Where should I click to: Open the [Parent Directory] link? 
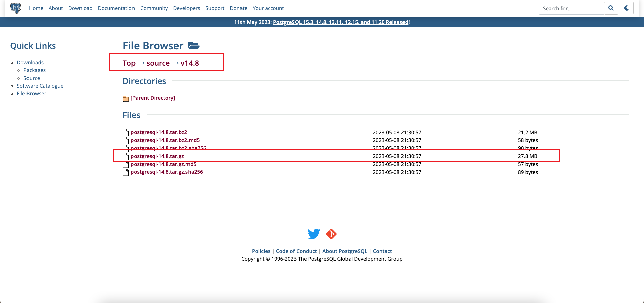[x=153, y=98]
